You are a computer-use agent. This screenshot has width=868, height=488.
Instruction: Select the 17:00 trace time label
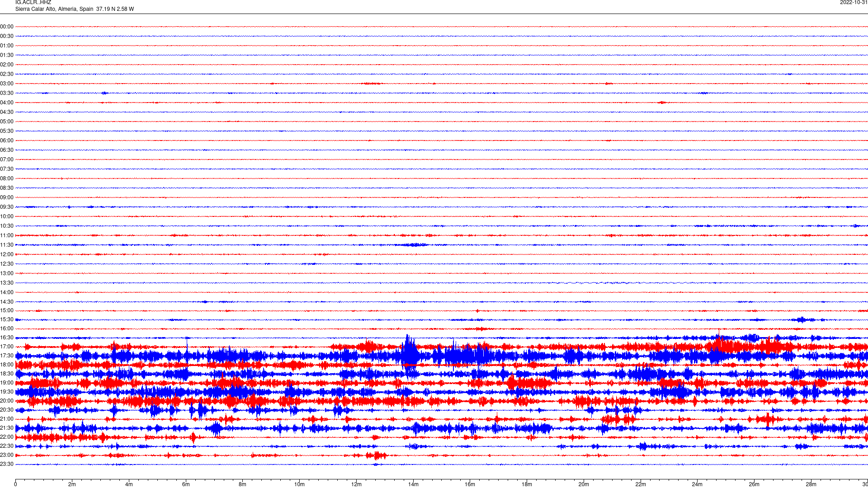(7, 347)
